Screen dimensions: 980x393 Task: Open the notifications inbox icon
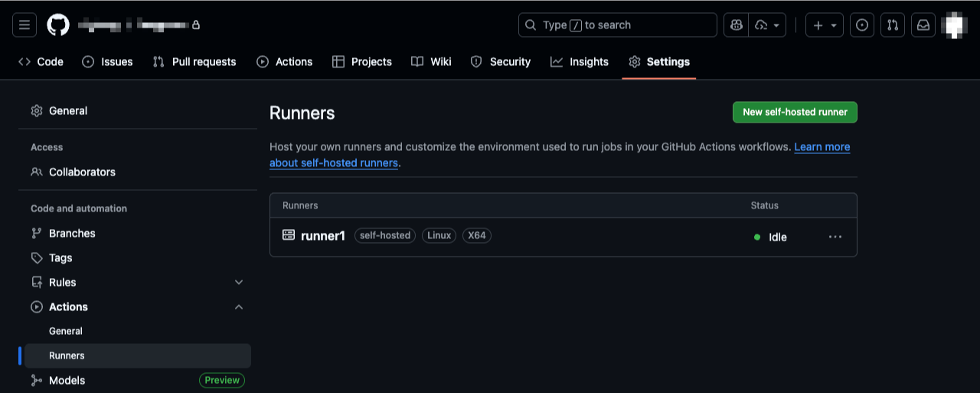point(923,25)
